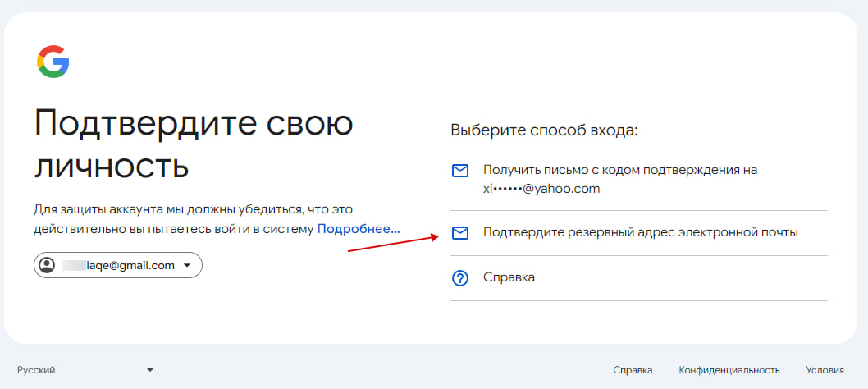Choose Получить письмо с кодом подтверждения option
Image resolution: width=868 pixels, height=389 pixels.
click(639, 179)
